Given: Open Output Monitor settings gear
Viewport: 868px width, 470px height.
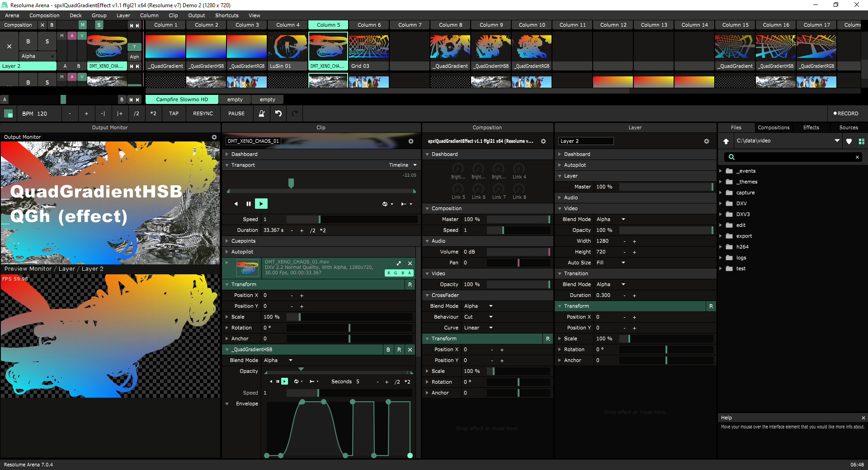Looking at the screenshot, I should pos(214,137).
